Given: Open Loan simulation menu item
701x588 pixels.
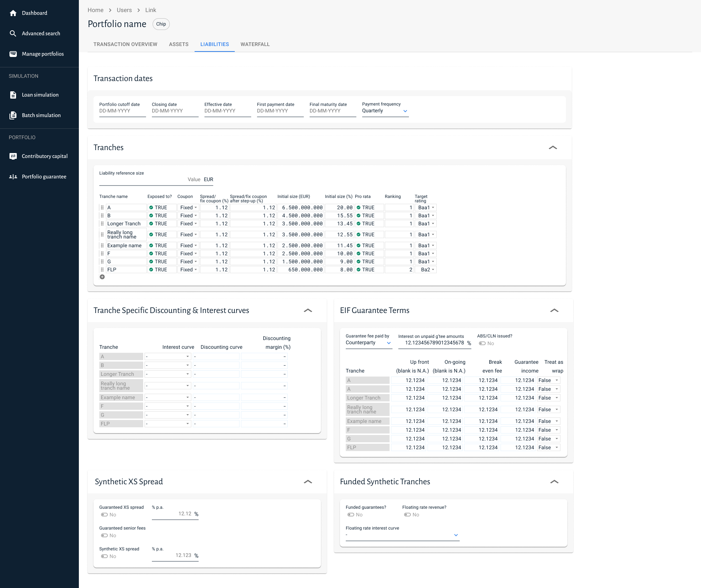Looking at the screenshot, I should [39, 95].
